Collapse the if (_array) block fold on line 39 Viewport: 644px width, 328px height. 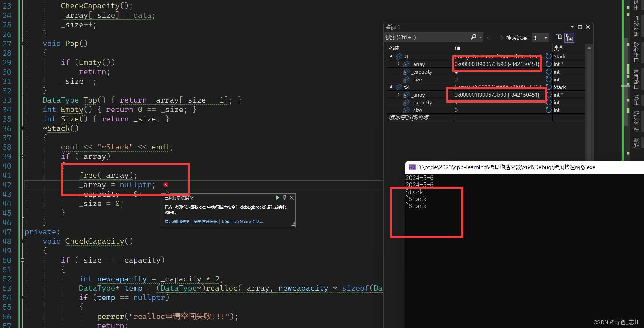coord(22,156)
